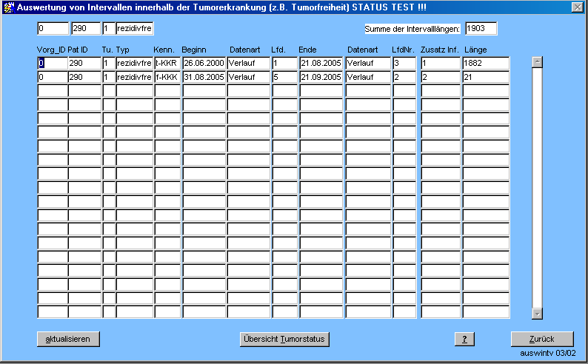
Task: Select the Summe der Intervalllängen field
Action: (x=480, y=29)
